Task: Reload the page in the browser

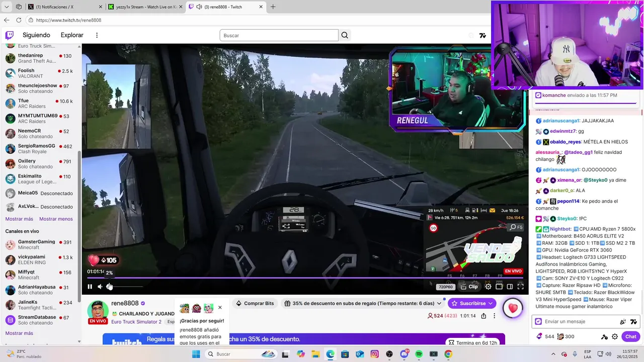Action: [x=19, y=20]
